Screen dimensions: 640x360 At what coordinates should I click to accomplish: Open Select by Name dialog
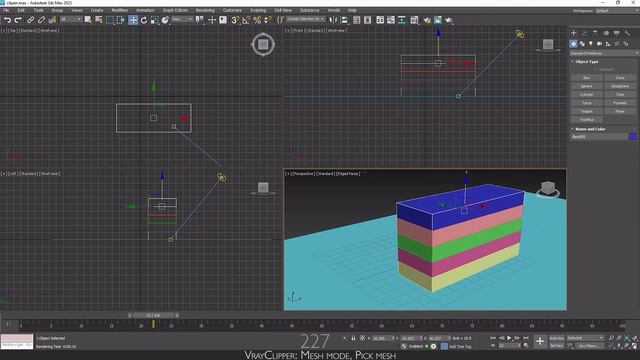click(99, 20)
